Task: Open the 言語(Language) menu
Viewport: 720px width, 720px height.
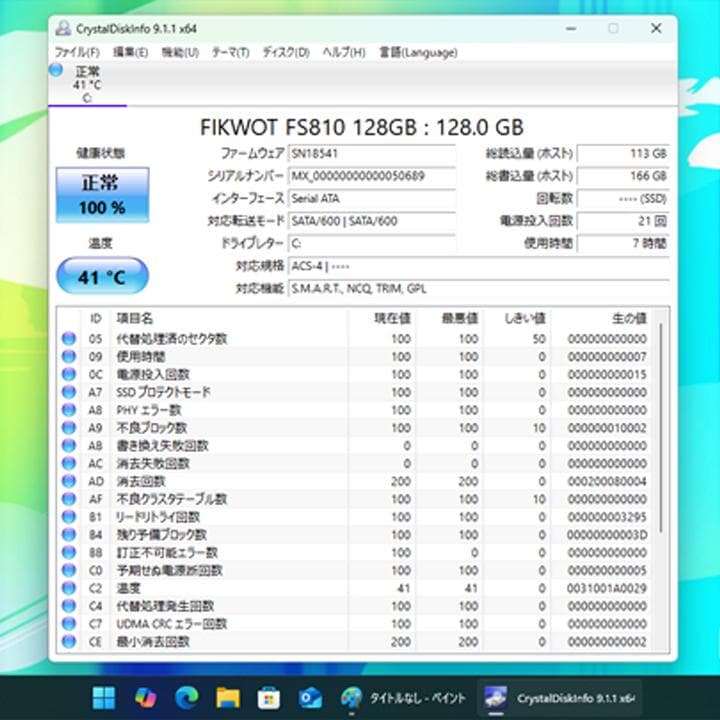Action: click(x=418, y=52)
